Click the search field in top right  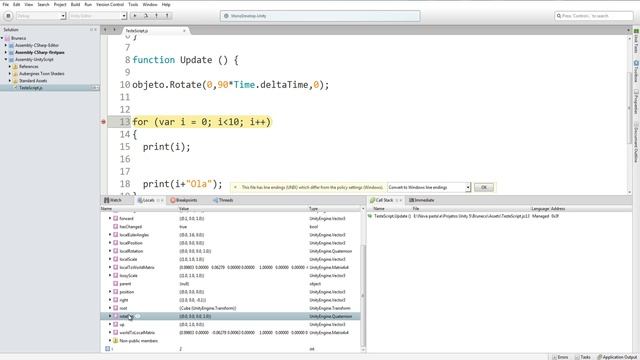(x=594, y=16)
